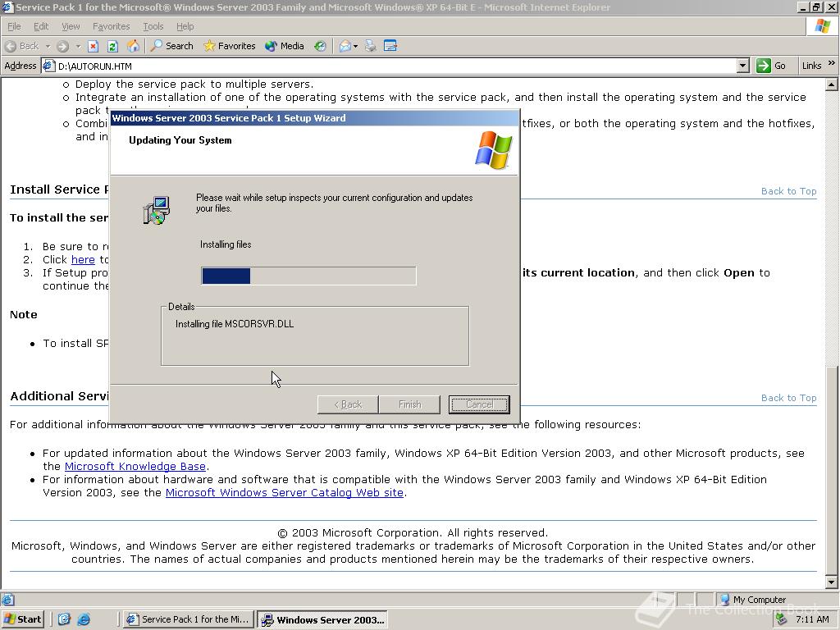Click the page scrollbar up arrow

pyautogui.click(x=832, y=84)
